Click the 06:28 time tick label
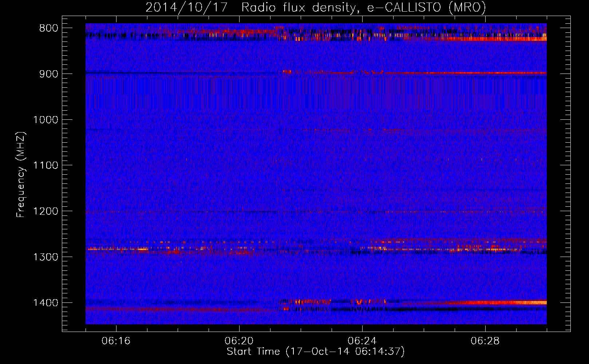 coord(485,341)
